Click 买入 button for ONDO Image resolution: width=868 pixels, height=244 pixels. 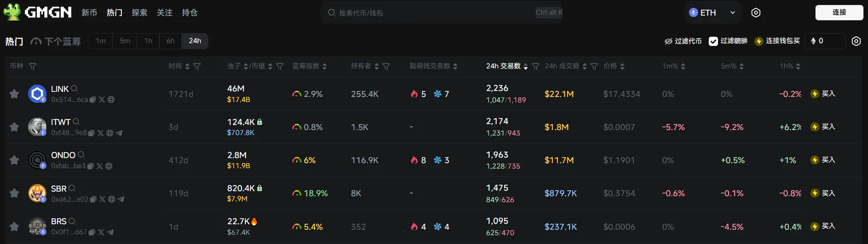click(823, 160)
